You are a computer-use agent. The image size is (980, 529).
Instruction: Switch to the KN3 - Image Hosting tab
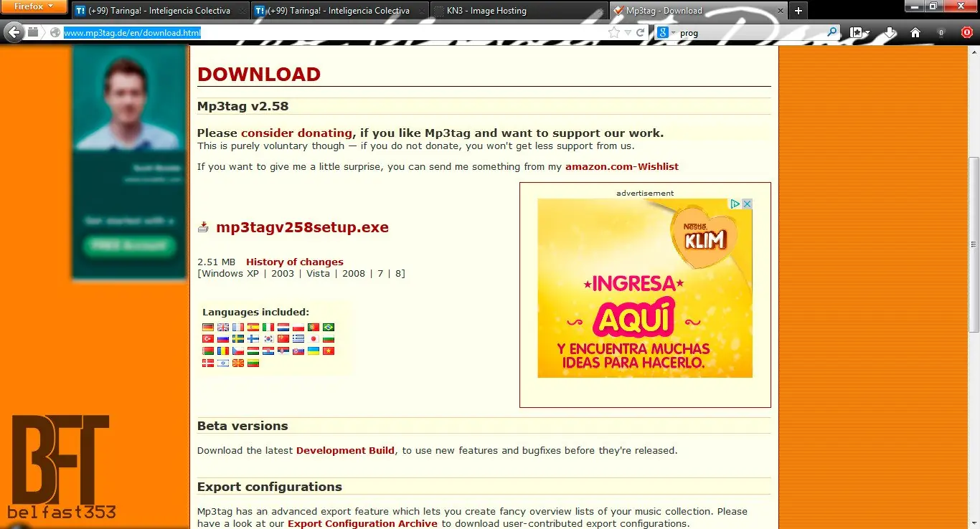[x=519, y=11]
